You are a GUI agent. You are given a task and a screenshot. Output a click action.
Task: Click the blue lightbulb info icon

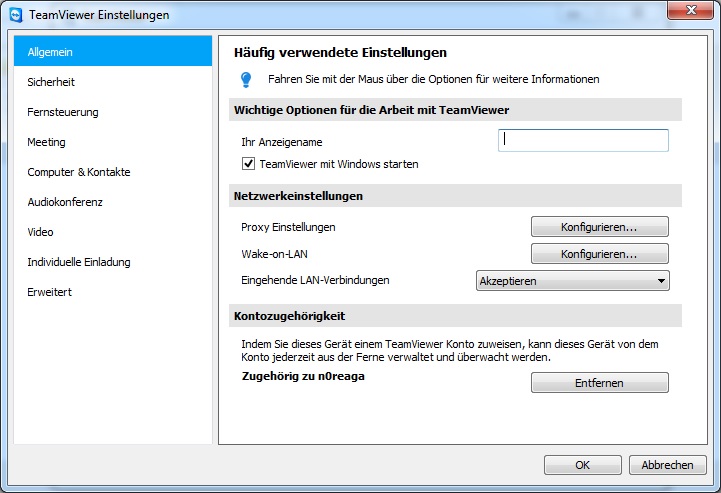point(246,80)
